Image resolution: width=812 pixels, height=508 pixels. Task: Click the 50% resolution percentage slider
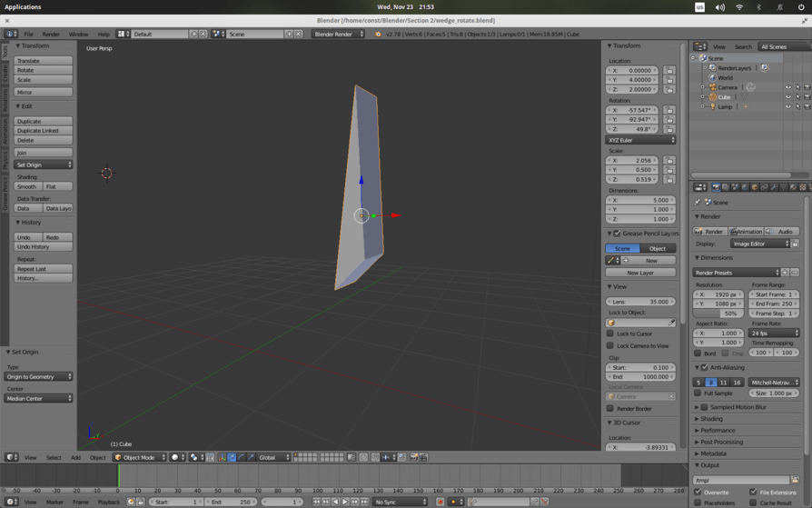(718, 314)
